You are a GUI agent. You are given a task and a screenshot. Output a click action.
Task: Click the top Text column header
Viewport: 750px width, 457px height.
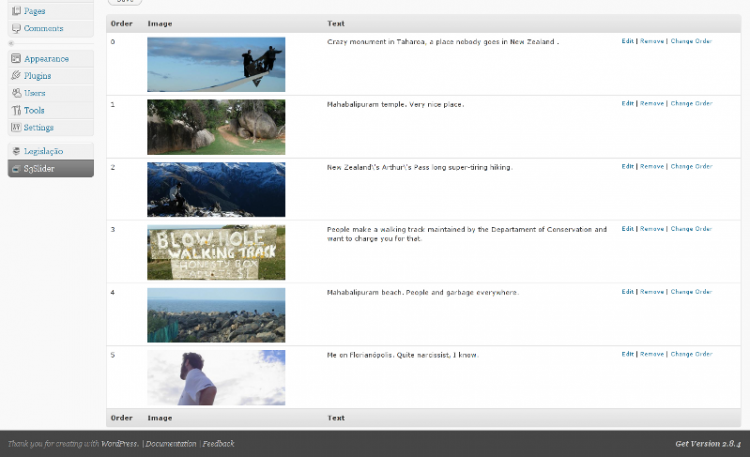(x=336, y=23)
